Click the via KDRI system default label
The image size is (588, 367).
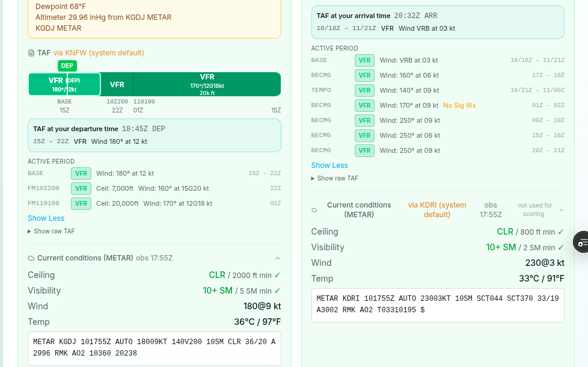tap(437, 210)
